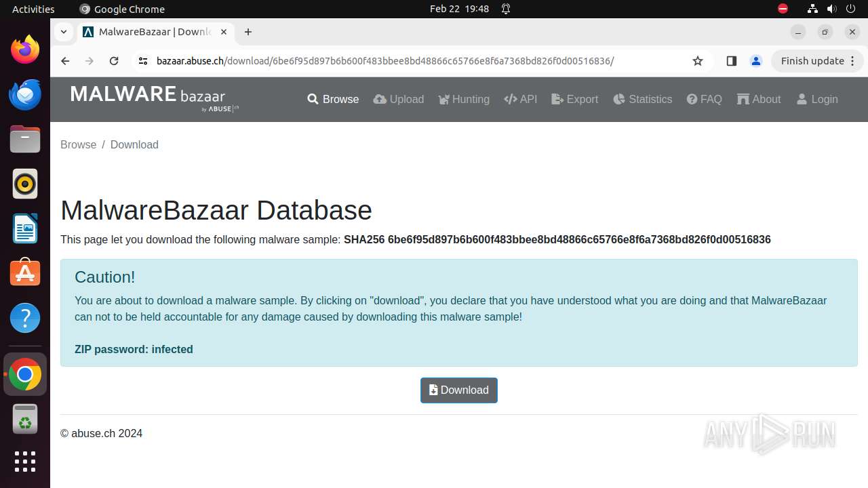Click the network status icon in top bar
Viewport: 868px width, 488px height.
click(812, 9)
